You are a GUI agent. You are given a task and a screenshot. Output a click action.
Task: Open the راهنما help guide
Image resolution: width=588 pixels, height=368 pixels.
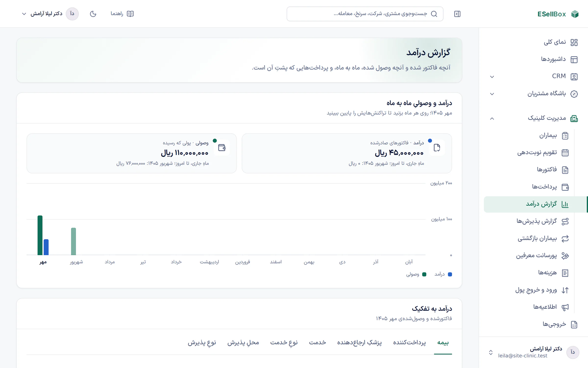(122, 14)
